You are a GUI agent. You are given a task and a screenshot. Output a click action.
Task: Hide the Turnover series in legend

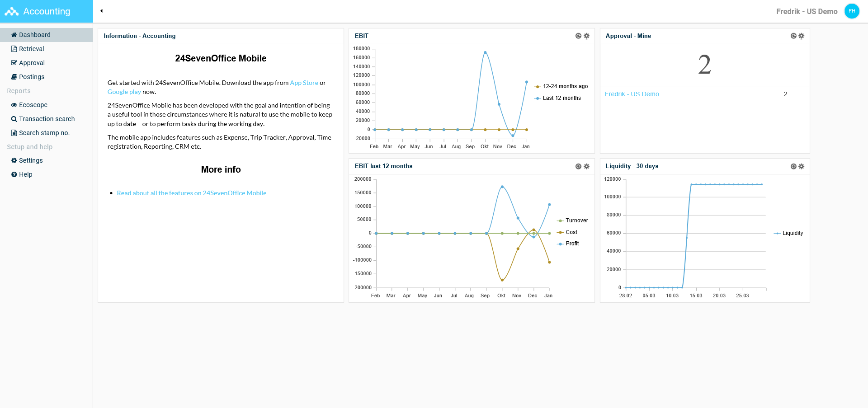pos(572,220)
